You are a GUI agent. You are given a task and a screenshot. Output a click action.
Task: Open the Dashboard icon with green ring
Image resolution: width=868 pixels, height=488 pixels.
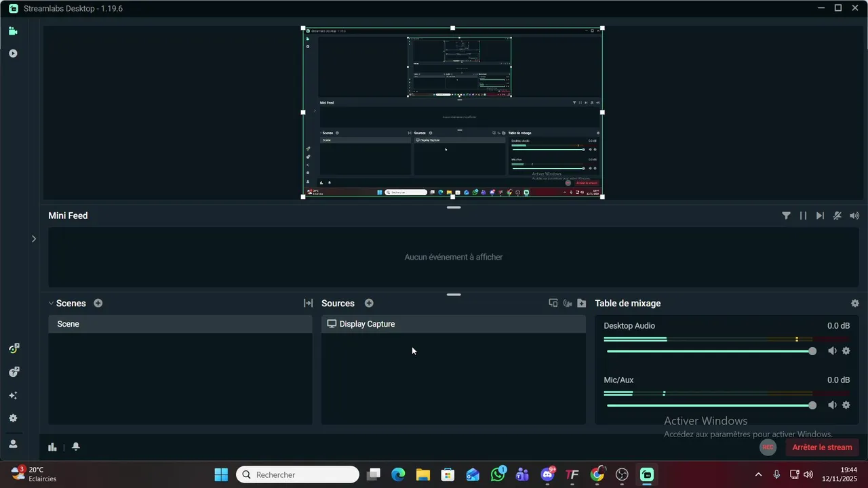point(13,348)
